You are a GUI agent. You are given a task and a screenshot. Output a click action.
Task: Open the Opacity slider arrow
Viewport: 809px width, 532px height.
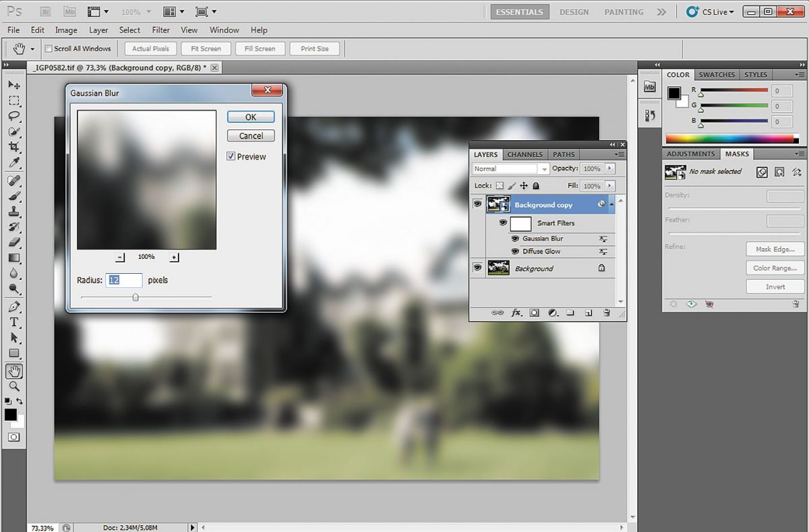(x=610, y=169)
